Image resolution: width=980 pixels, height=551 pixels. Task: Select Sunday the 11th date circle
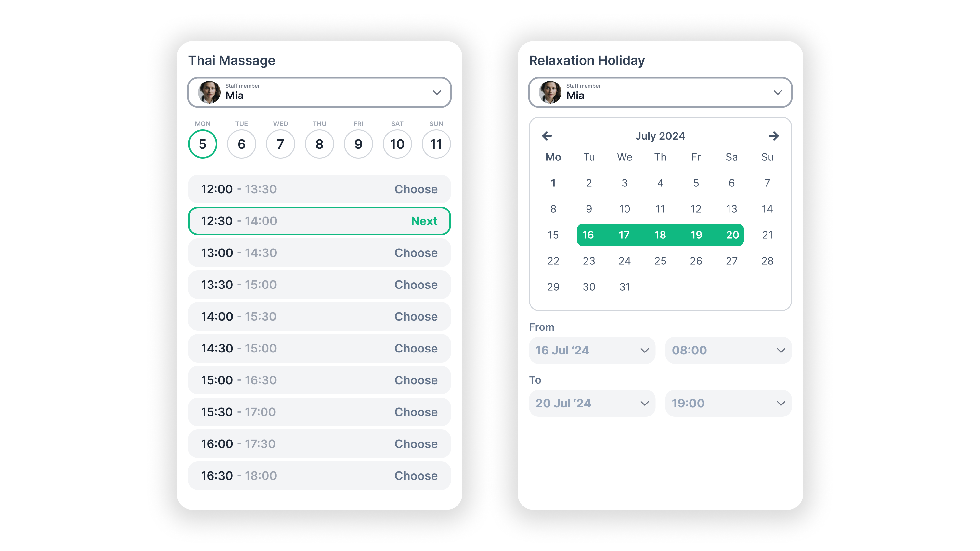pyautogui.click(x=436, y=143)
